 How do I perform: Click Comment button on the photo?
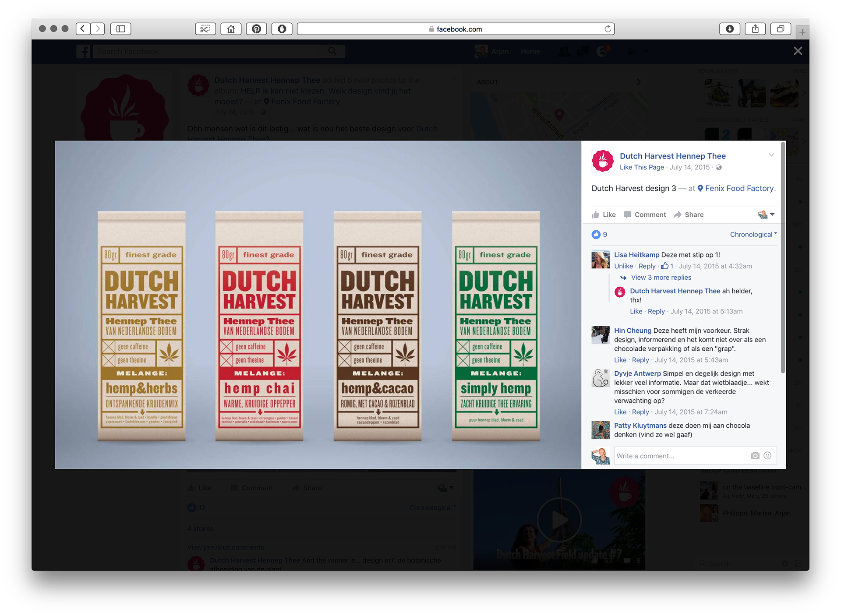(645, 215)
